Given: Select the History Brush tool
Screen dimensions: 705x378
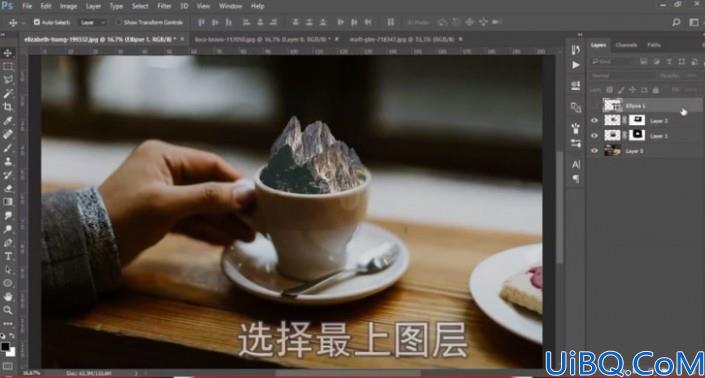Looking at the screenshot, I should 8,175.
